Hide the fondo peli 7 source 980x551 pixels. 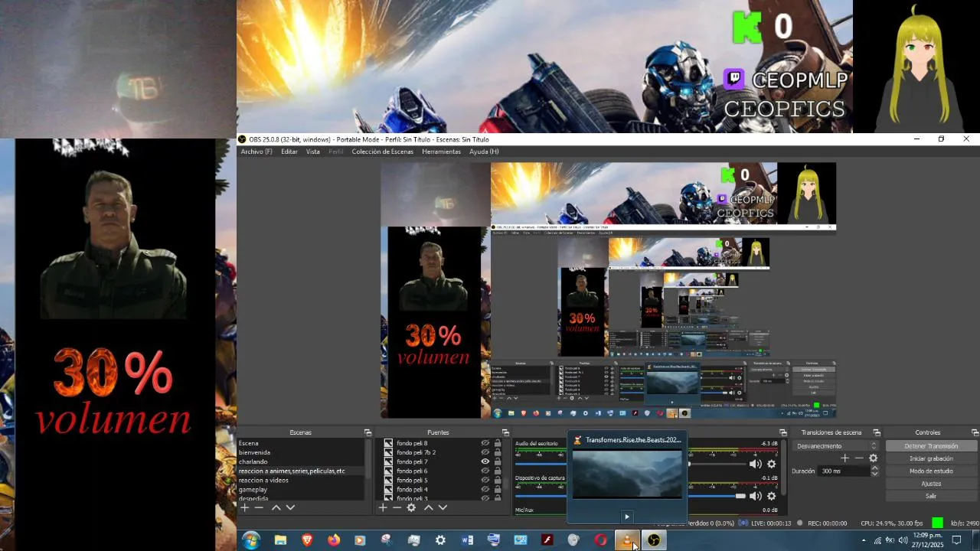[x=485, y=461]
